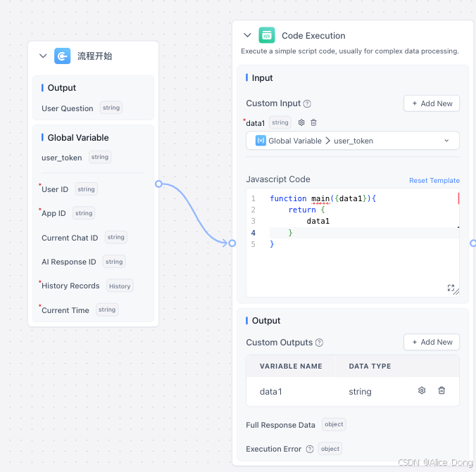Viewport: 476px width, 472px height.
Task: Click the Current Chat ID label
Action: [x=70, y=238]
